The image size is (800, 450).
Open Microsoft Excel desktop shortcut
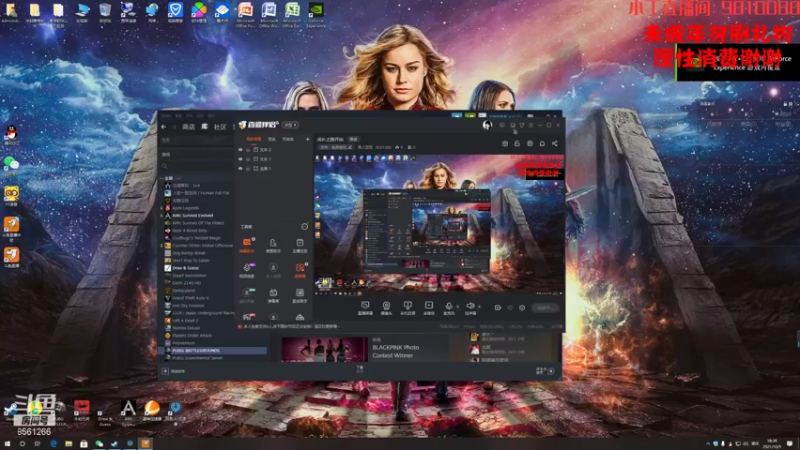(x=292, y=14)
